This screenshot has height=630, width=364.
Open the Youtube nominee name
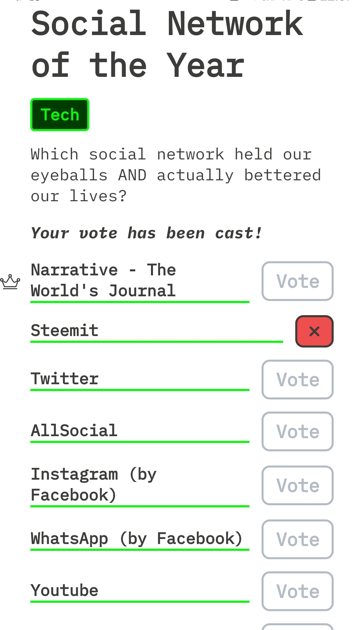pos(65,591)
